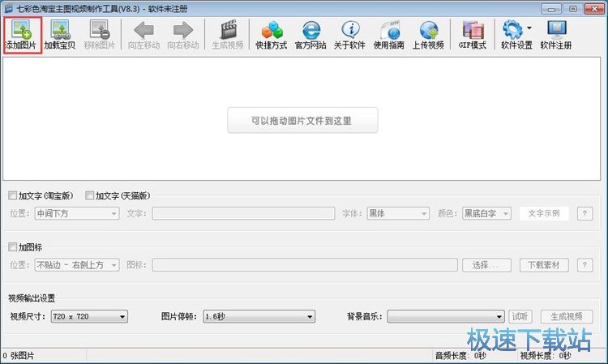
Task: Enable 加文字 (天猫版) checkbox
Action: pos(89,195)
